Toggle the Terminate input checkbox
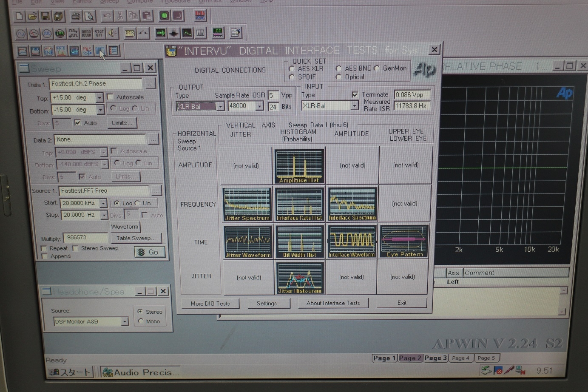 355,94
